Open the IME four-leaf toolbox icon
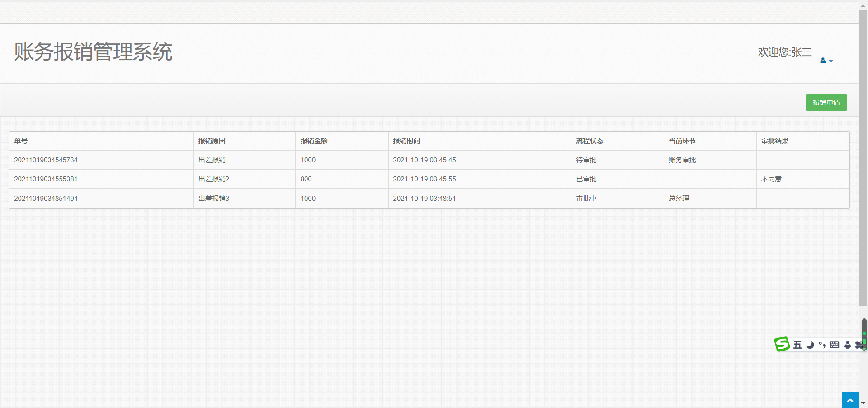 859,345
